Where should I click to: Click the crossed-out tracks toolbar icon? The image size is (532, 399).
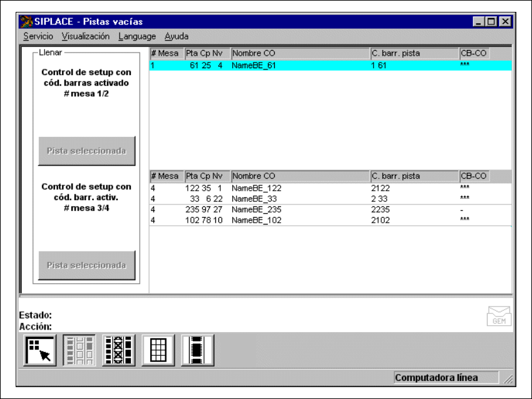118,350
